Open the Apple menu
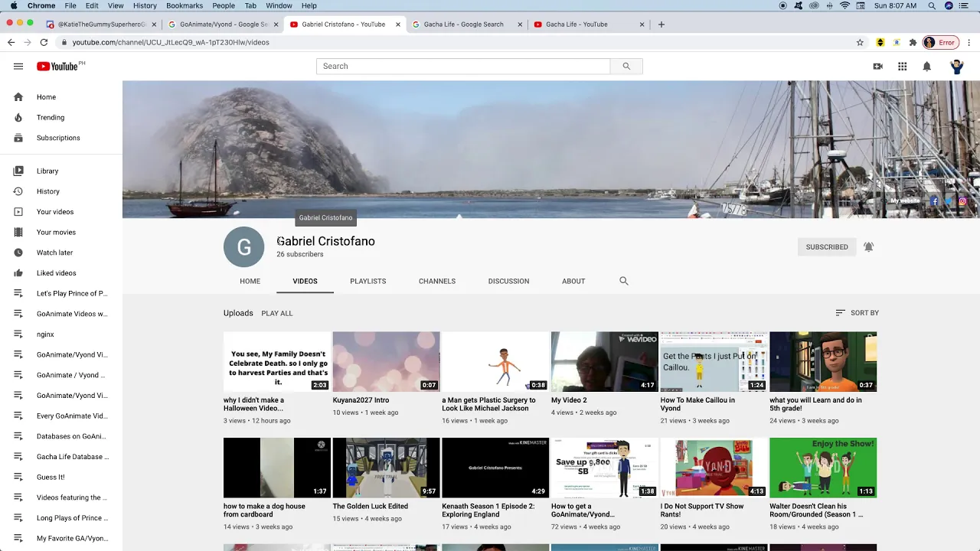Image resolution: width=980 pixels, height=551 pixels. click(12, 5)
